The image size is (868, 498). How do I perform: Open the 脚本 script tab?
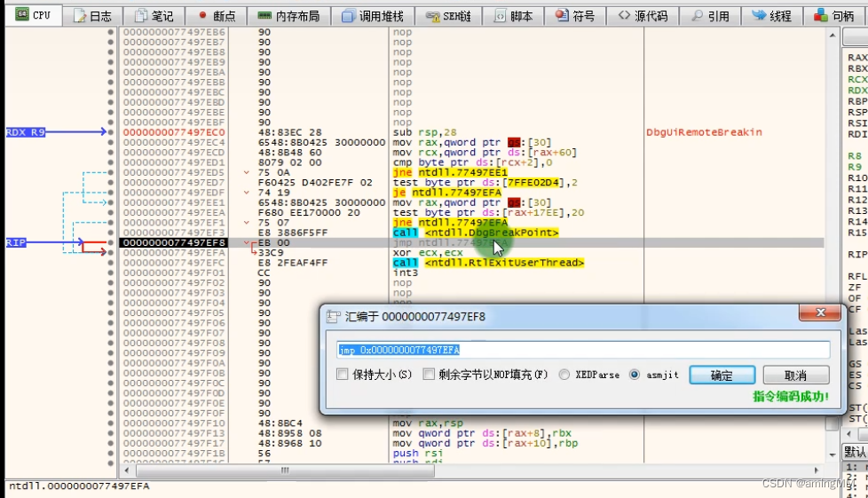(x=513, y=16)
